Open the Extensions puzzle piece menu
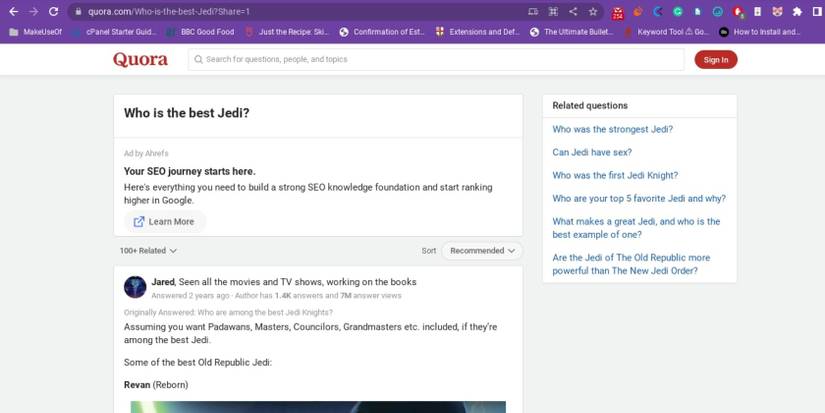The image size is (825, 413). pyautogui.click(x=798, y=11)
